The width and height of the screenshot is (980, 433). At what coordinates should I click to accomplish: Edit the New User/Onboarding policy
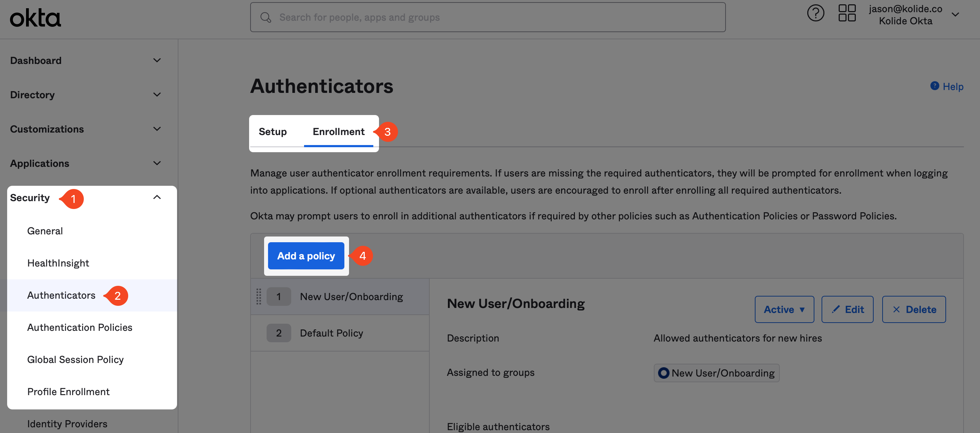point(847,309)
